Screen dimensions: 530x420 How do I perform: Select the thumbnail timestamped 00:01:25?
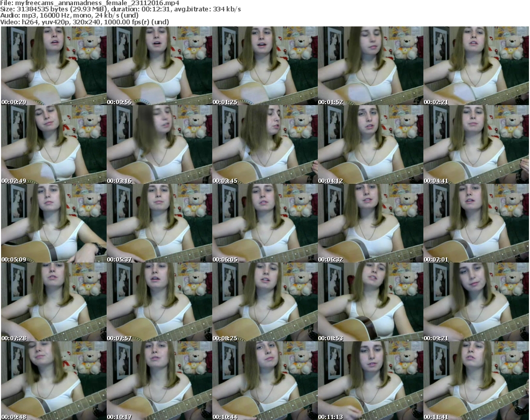264,66
